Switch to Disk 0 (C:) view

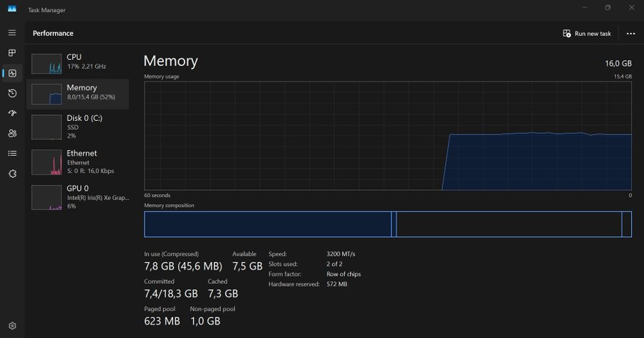[77, 126]
